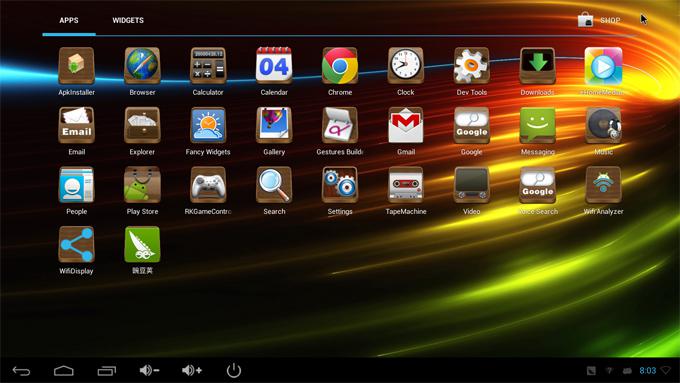The height and width of the screenshot is (383, 680).
Task: Open the Settings app
Action: pyautogui.click(x=340, y=185)
